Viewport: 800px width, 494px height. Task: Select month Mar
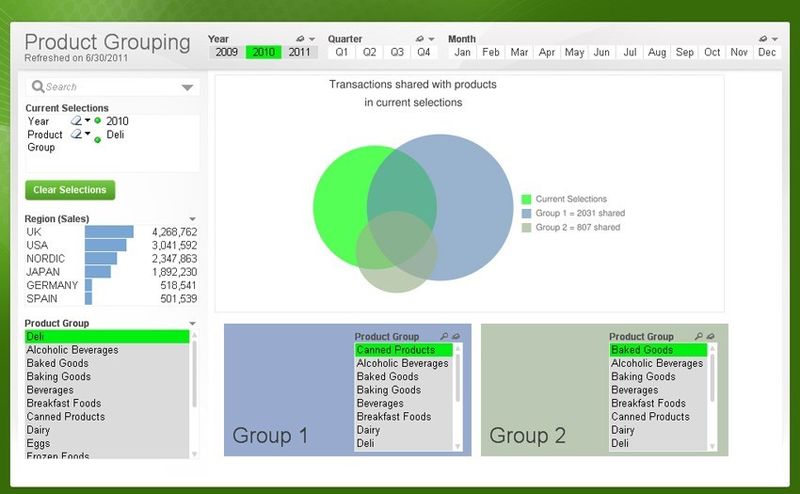[x=519, y=52]
